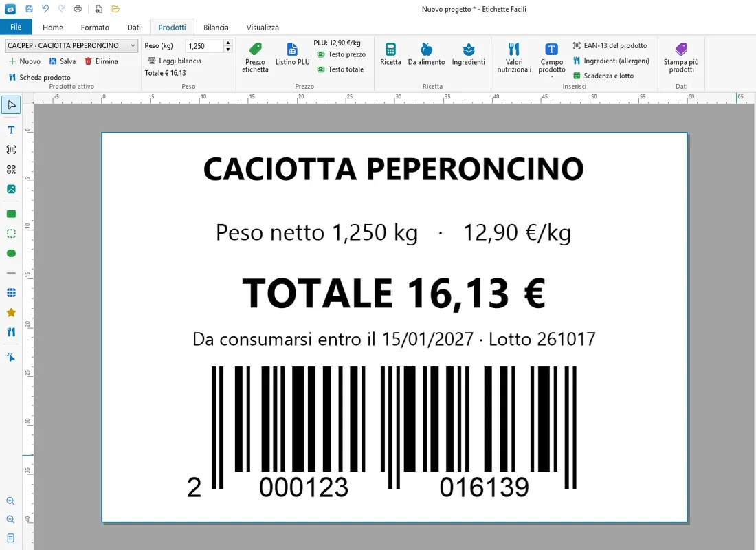Viewport: 756px width, 550px height.
Task: Click Stampa più prodotti
Action: (681, 58)
